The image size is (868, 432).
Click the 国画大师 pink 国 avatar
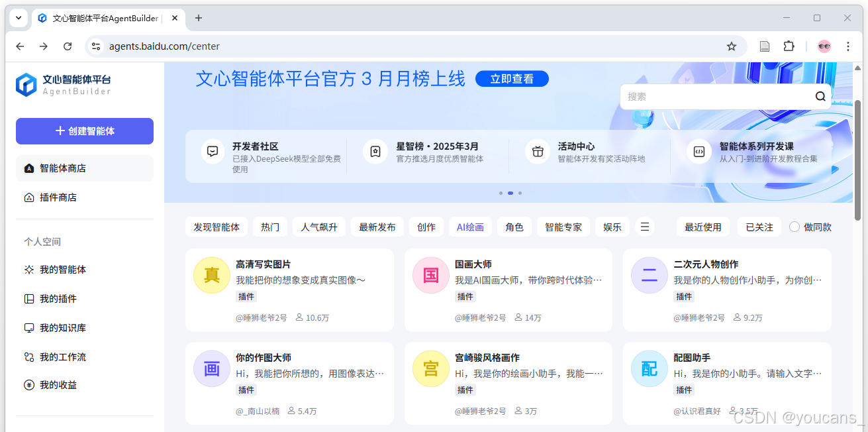tap(431, 275)
